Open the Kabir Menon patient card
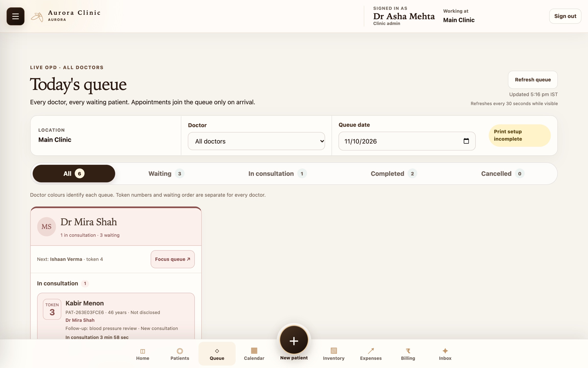The height and width of the screenshot is (368, 588). pos(116,316)
